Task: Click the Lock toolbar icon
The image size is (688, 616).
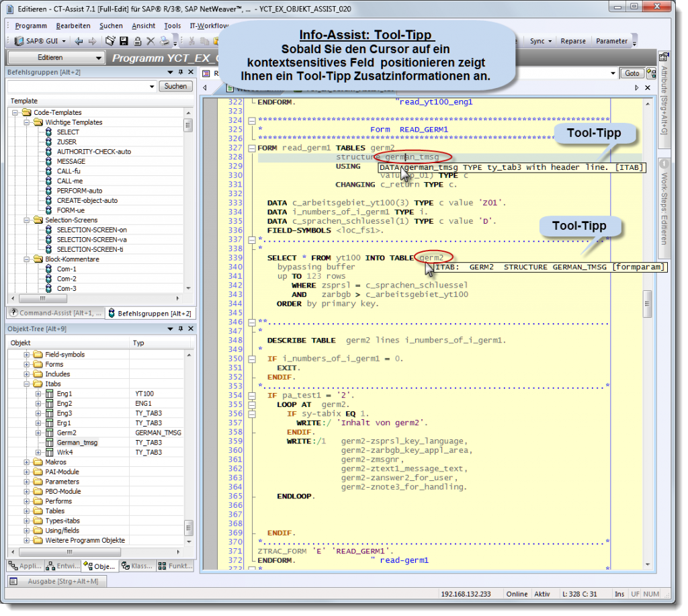Action: (137, 40)
